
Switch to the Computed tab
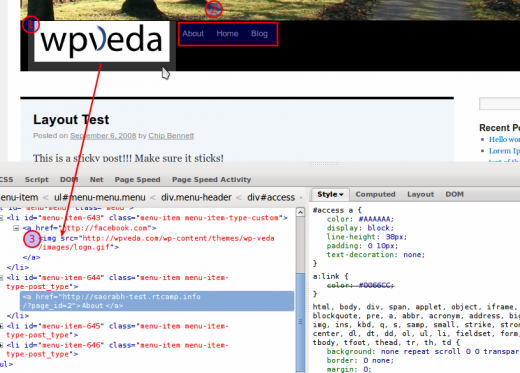click(x=375, y=194)
